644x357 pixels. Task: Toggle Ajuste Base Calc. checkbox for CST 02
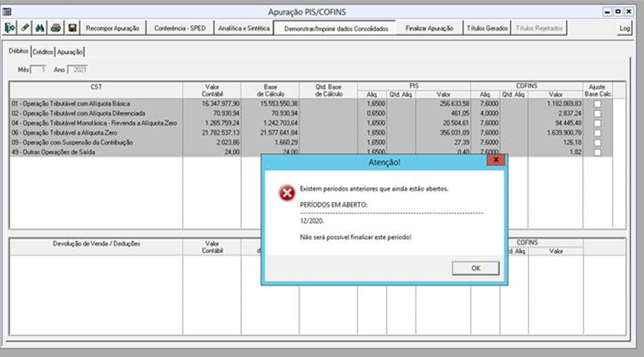(x=598, y=113)
